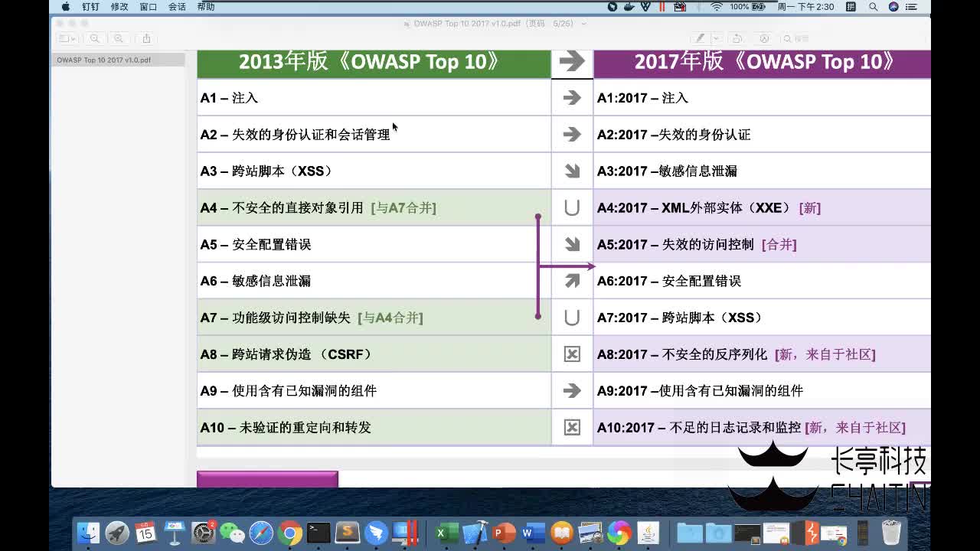This screenshot has height=551, width=980.
Task: Click the sidebar view mode button in Preview
Action: tap(67, 38)
